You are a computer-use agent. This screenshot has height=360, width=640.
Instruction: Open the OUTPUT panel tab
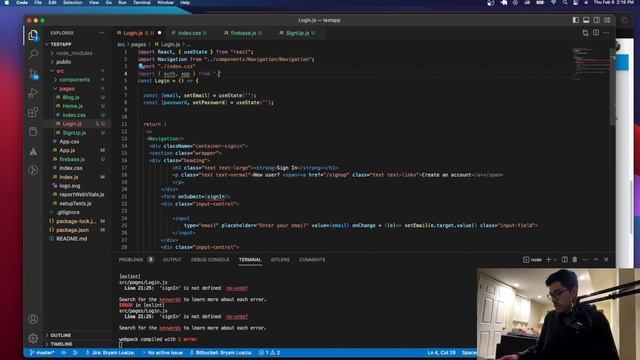(x=172, y=260)
